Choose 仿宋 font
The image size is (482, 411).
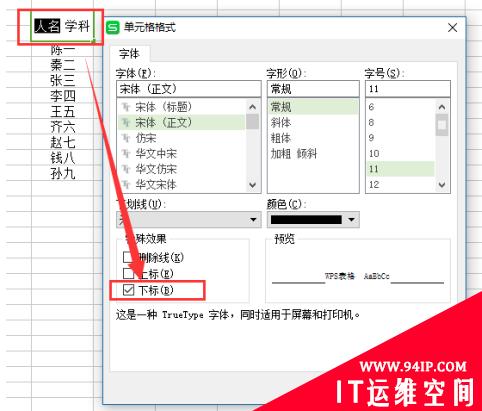(182, 138)
